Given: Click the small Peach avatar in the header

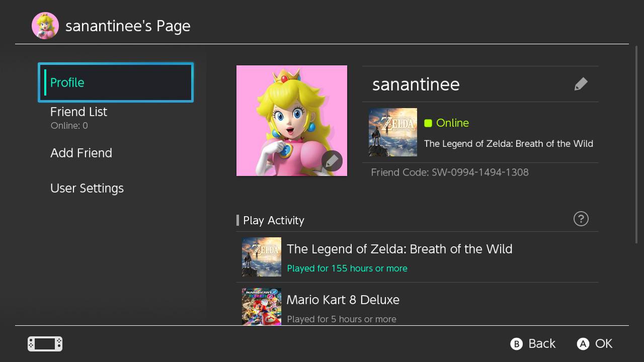Looking at the screenshot, I should click(x=45, y=26).
